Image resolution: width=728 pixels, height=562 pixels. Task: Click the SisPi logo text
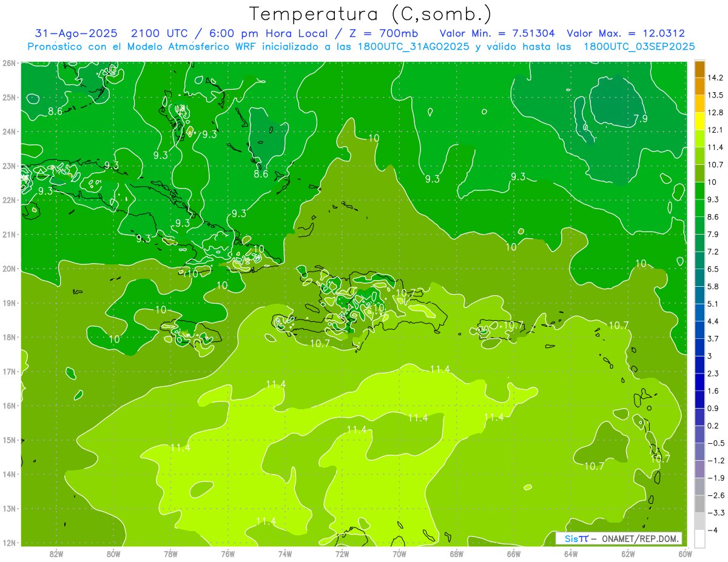tap(576, 538)
